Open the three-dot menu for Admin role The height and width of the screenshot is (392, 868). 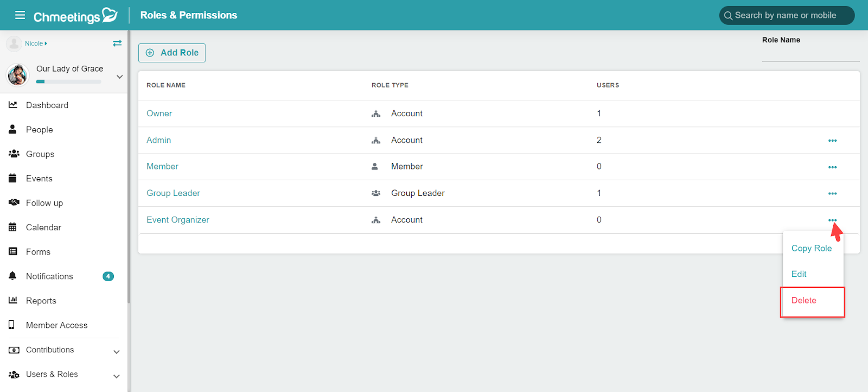pyautogui.click(x=832, y=141)
